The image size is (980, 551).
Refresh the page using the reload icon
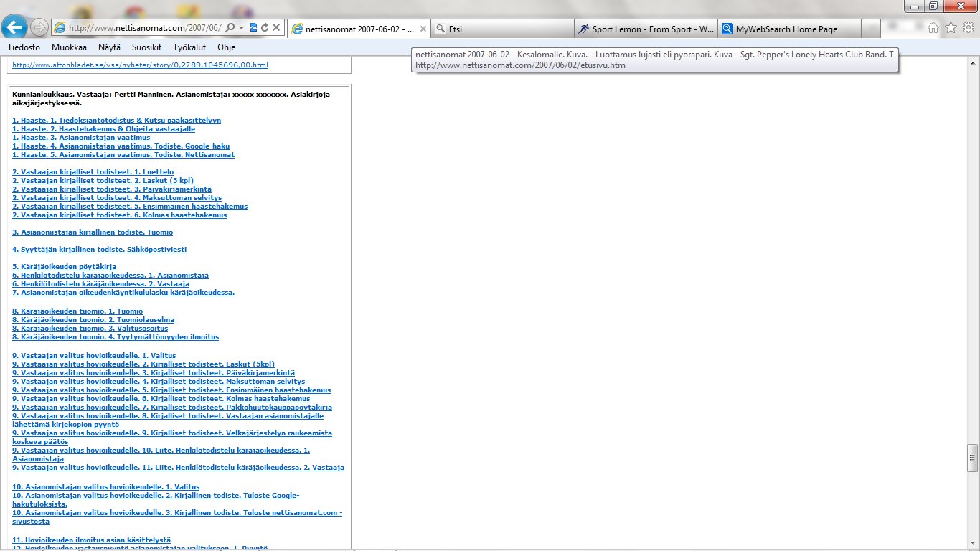265,27
